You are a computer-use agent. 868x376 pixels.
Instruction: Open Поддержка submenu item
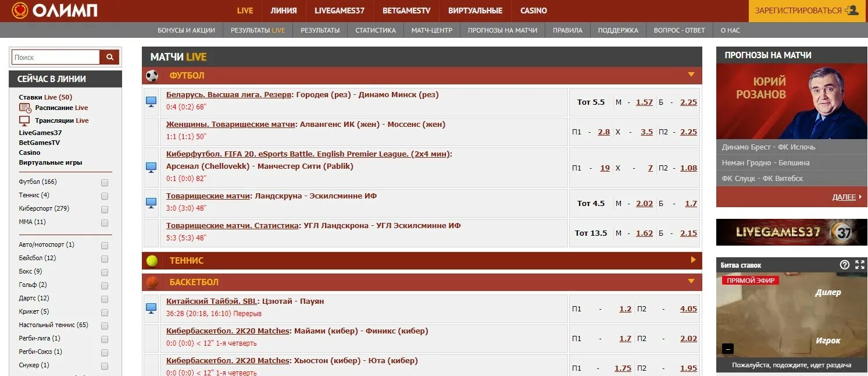[618, 30]
